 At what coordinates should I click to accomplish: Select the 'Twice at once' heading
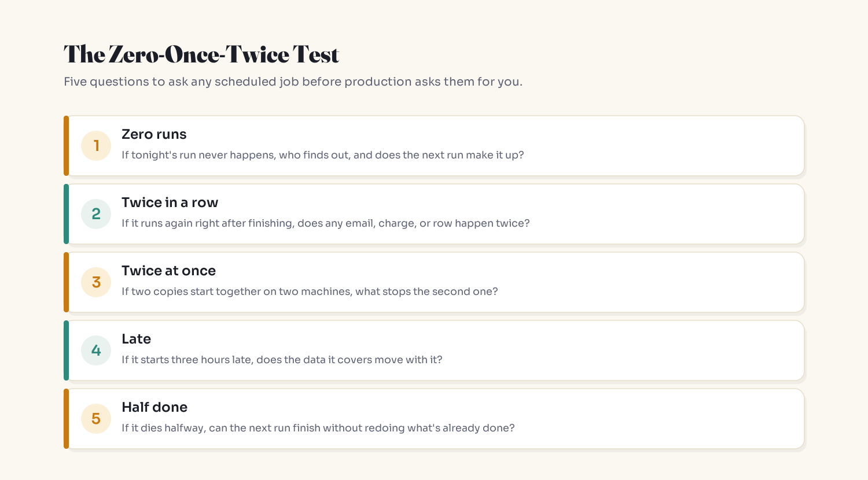point(168,271)
